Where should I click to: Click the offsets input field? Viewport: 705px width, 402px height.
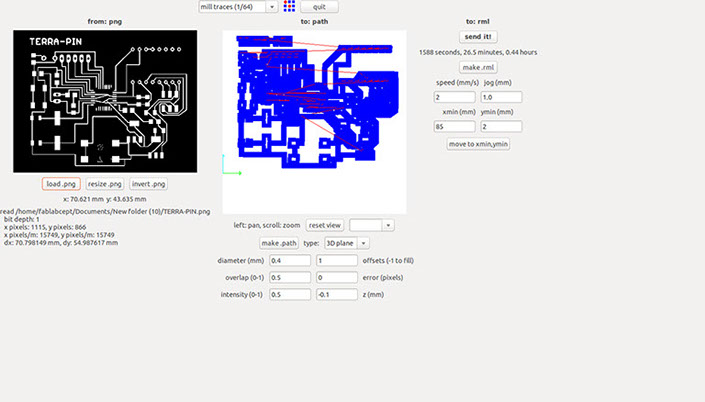pos(337,260)
